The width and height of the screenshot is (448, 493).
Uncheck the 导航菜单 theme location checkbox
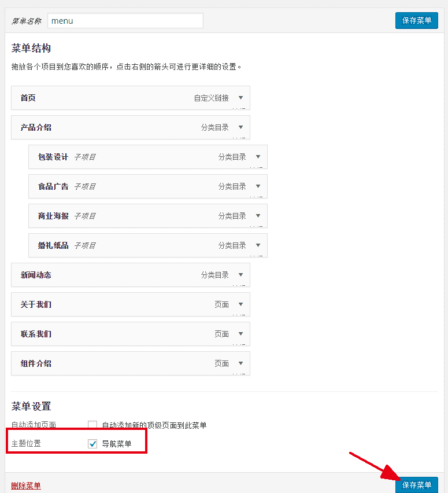[x=92, y=444]
